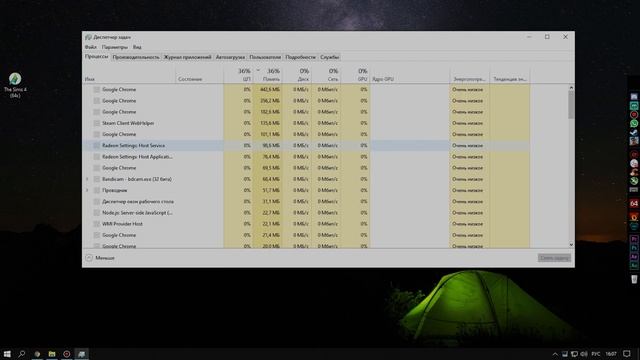This screenshot has width=640, height=360.
Task: Open the Вид menu
Action: pos(137,47)
